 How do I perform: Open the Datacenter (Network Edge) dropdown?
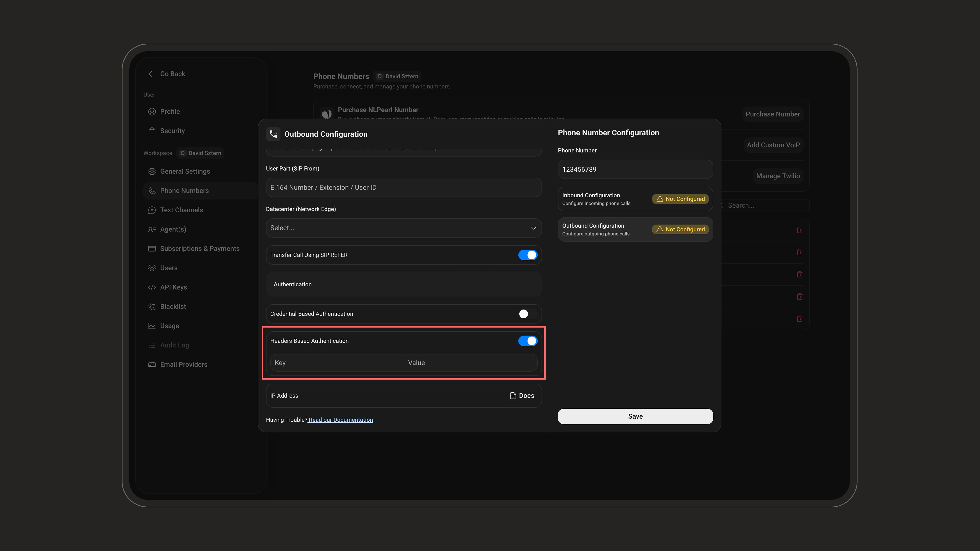click(x=404, y=228)
